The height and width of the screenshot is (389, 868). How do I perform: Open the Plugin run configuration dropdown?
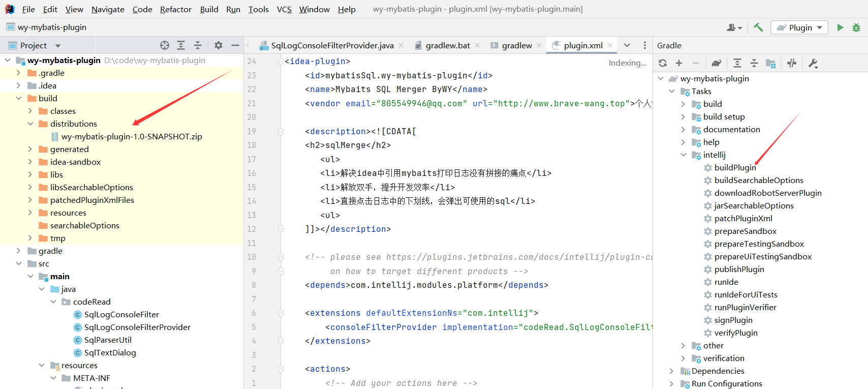click(799, 27)
